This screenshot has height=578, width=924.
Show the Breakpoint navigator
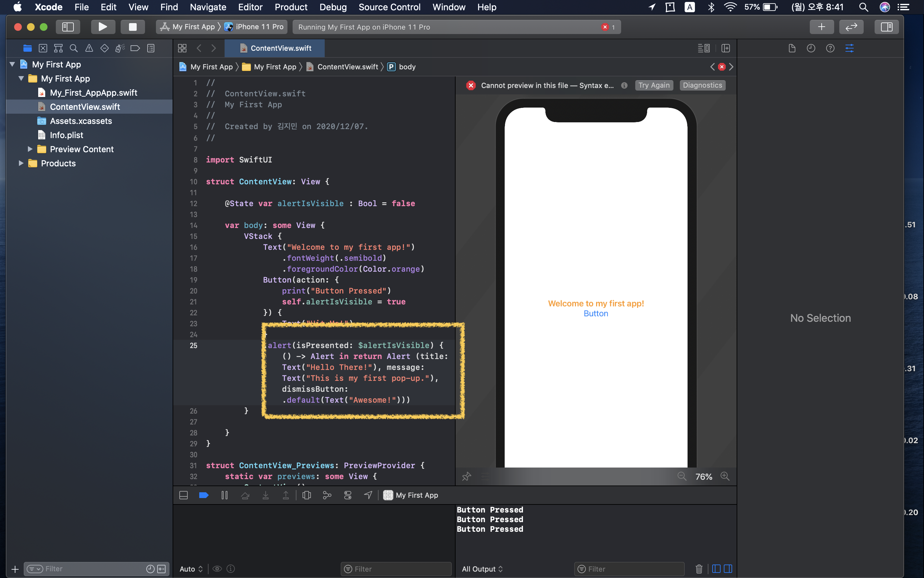[x=135, y=48]
